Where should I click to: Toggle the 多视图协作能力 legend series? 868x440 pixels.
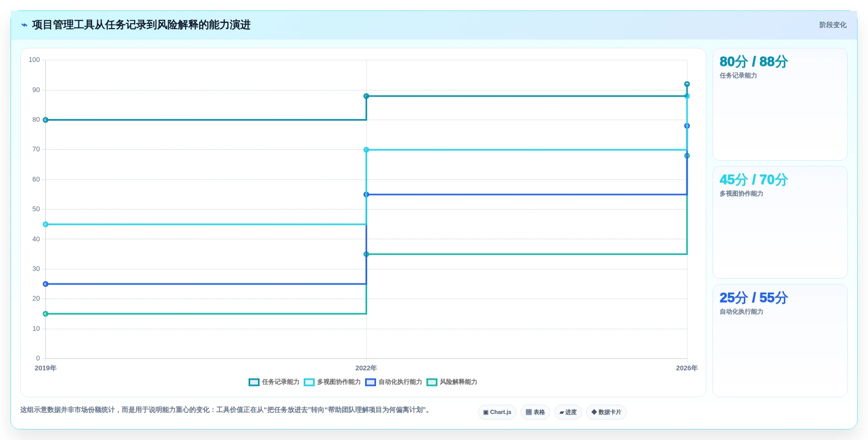click(332, 382)
